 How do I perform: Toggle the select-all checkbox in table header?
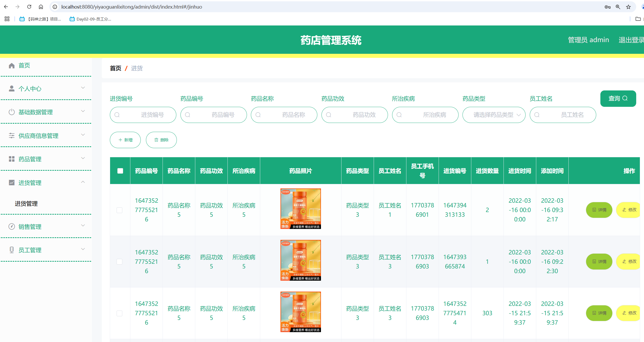pyautogui.click(x=120, y=171)
